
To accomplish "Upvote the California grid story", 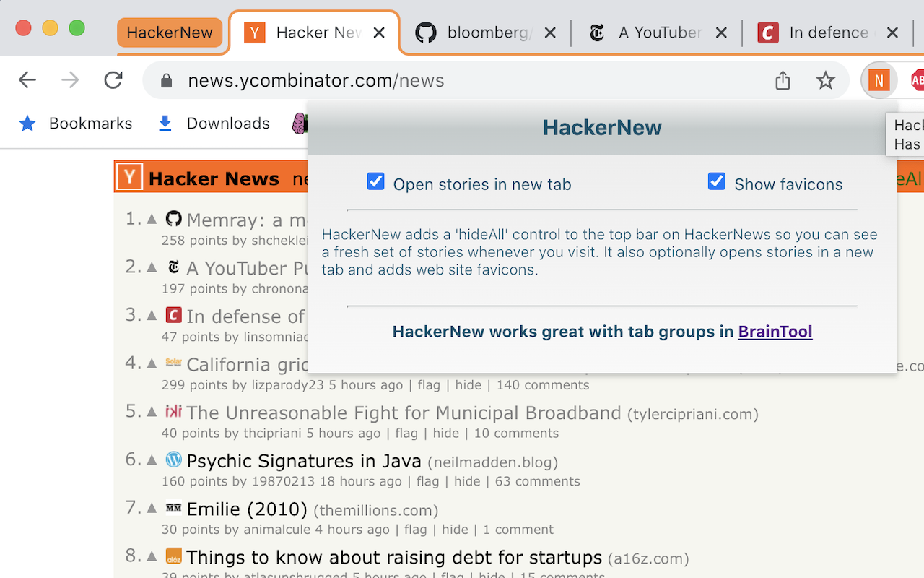I will click(152, 364).
